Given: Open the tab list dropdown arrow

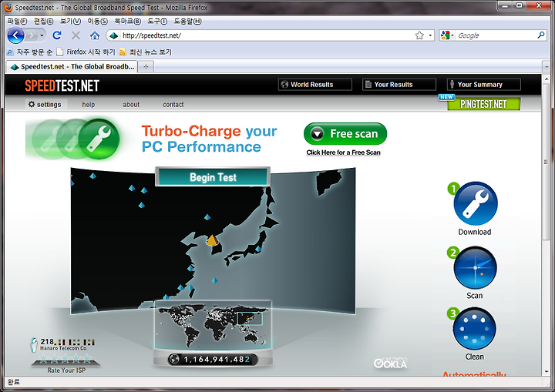Looking at the screenshot, I should click(547, 66).
